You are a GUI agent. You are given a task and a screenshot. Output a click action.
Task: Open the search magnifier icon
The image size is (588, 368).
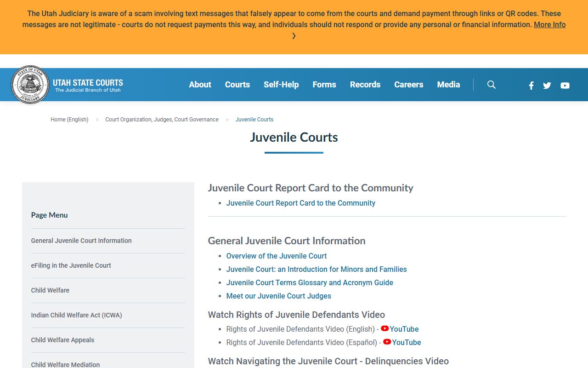point(492,85)
